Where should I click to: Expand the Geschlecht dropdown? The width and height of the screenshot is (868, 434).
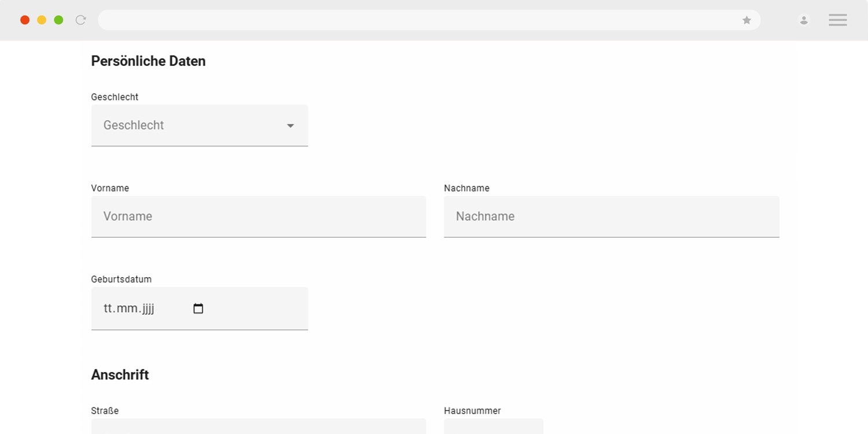pyautogui.click(x=200, y=126)
